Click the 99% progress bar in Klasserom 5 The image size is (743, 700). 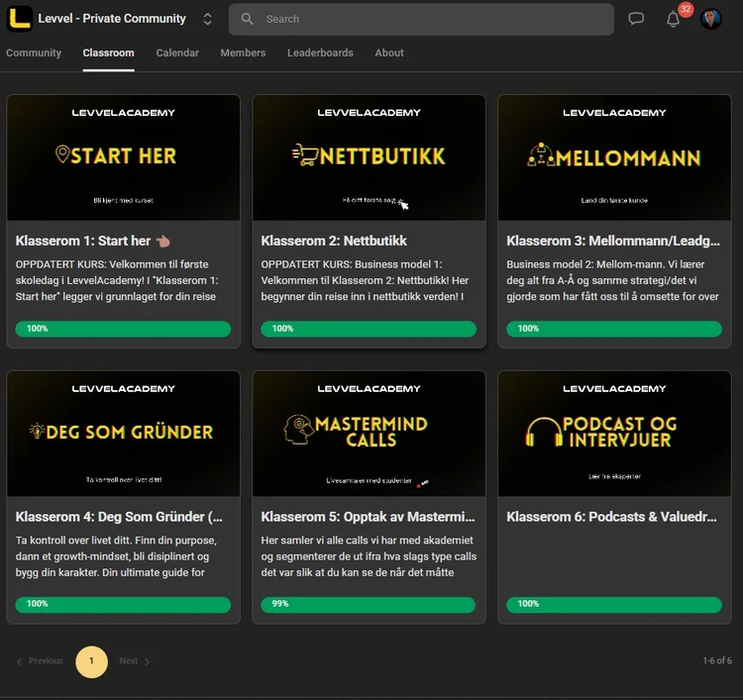click(369, 604)
